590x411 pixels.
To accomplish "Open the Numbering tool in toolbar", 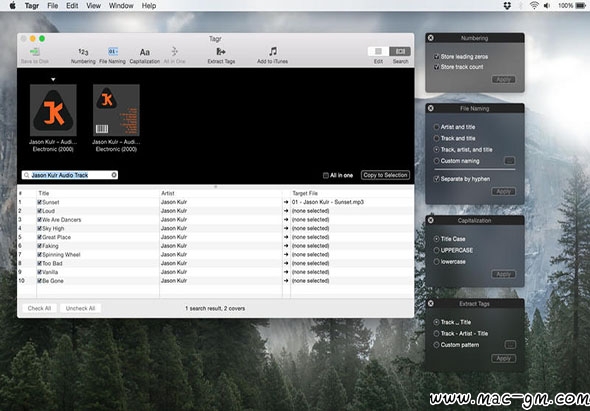I will click(83, 52).
